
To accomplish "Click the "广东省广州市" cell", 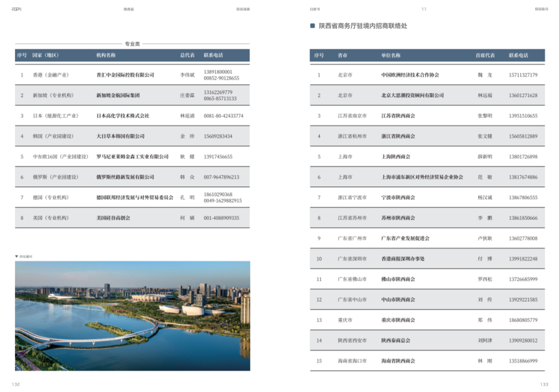I will click(352, 238).
